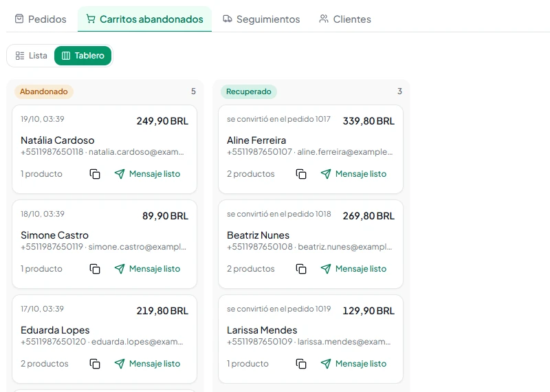Select the Tablero view toggle

point(82,56)
